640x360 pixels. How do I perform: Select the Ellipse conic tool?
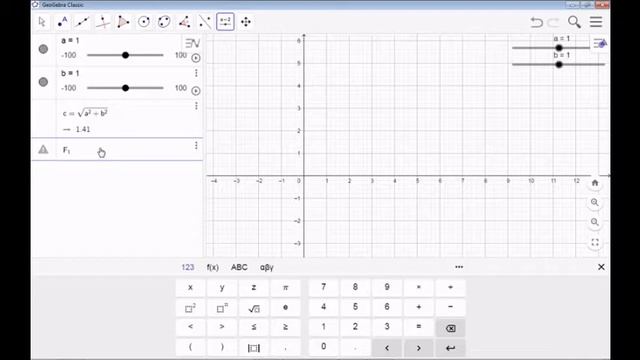(x=164, y=22)
